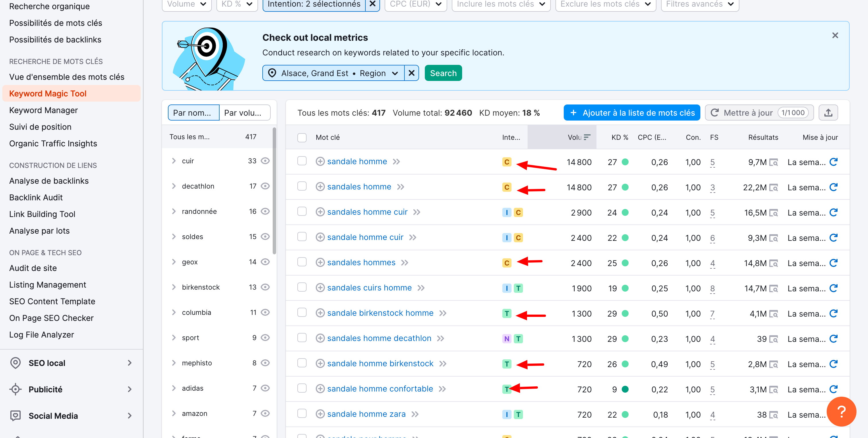868x438 pixels.
Task: Expand the SEO local sidebar section
Action: 130,363
